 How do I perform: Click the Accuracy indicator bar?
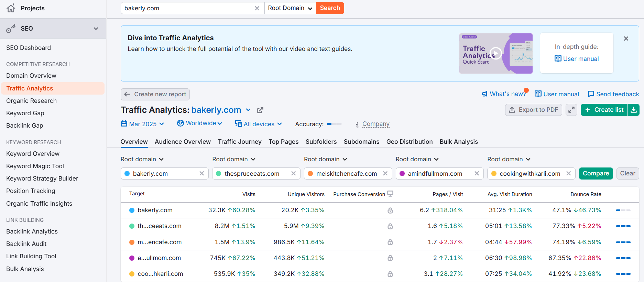click(334, 124)
